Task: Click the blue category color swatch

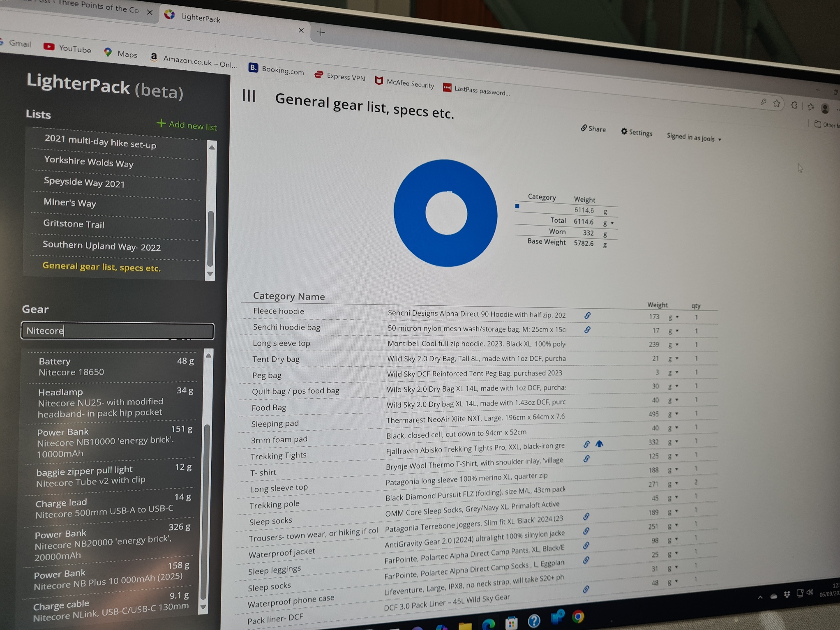Action: (x=517, y=206)
